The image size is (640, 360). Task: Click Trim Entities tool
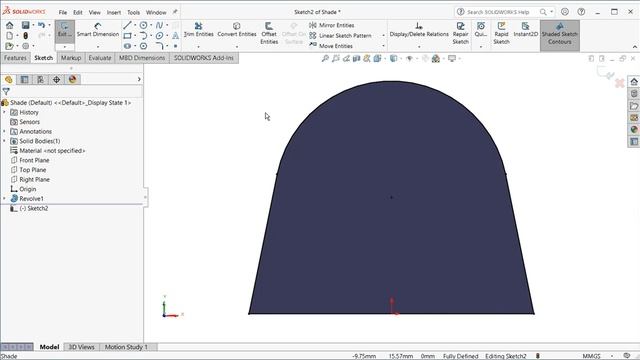198,30
